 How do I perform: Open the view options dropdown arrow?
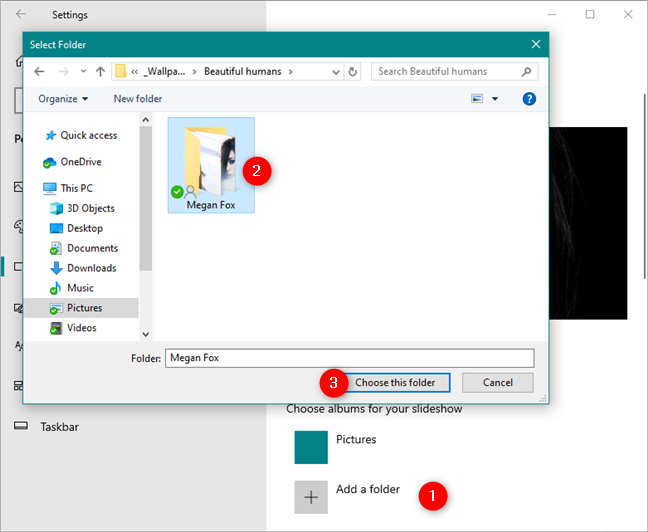pyautogui.click(x=495, y=99)
